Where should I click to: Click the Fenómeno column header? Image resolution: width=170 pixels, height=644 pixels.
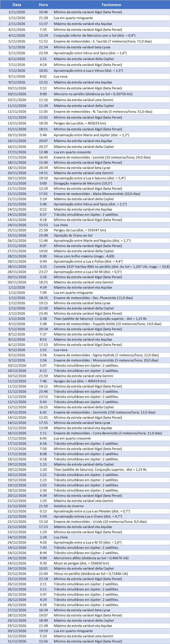tap(111, 5)
